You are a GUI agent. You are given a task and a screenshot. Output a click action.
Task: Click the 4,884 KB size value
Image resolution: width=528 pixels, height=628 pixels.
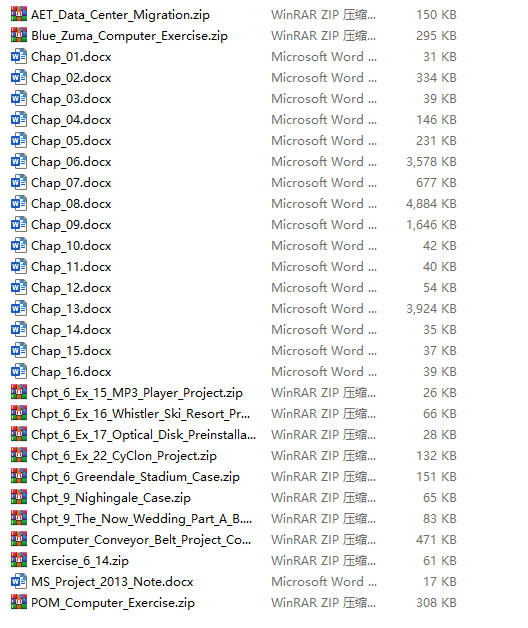pyautogui.click(x=431, y=203)
